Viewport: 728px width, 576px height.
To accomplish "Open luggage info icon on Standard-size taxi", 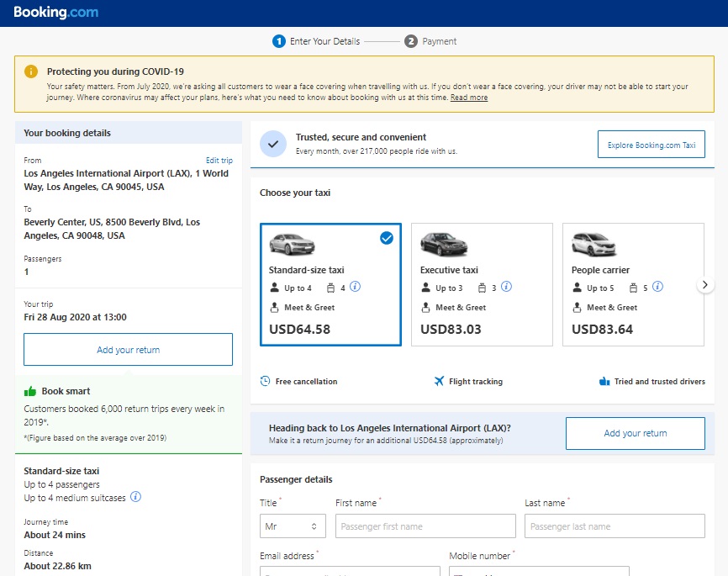I will point(356,287).
